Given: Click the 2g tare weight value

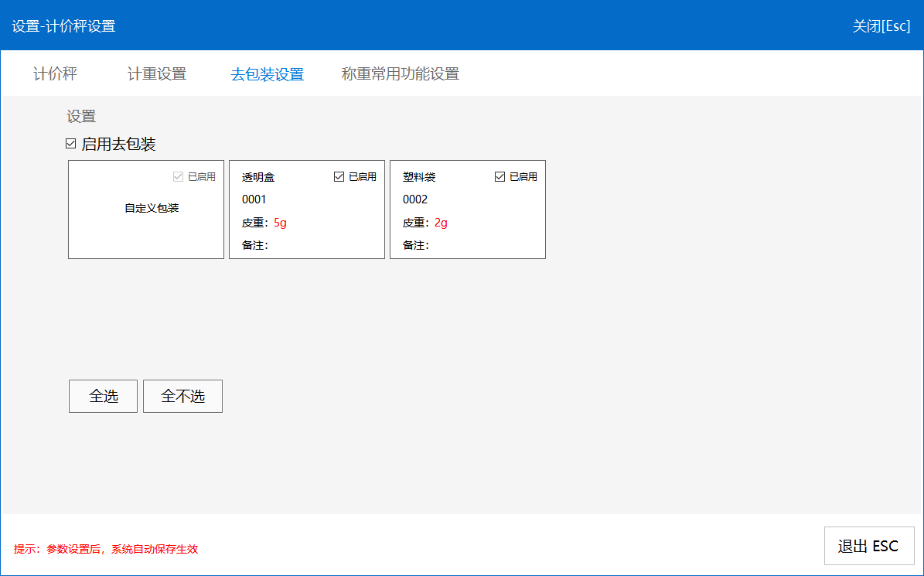Looking at the screenshot, I should (x=441, y=223).
